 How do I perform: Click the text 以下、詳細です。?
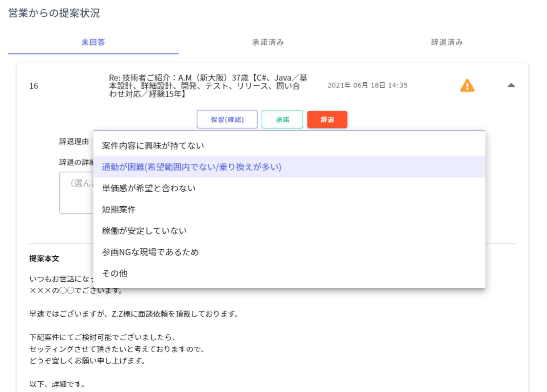[57, 384]
